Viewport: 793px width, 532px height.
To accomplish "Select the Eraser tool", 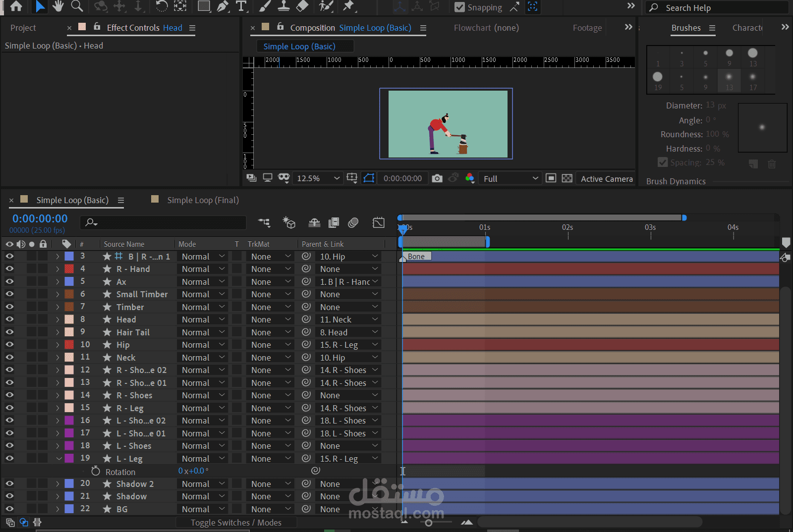I will (302, 6).
